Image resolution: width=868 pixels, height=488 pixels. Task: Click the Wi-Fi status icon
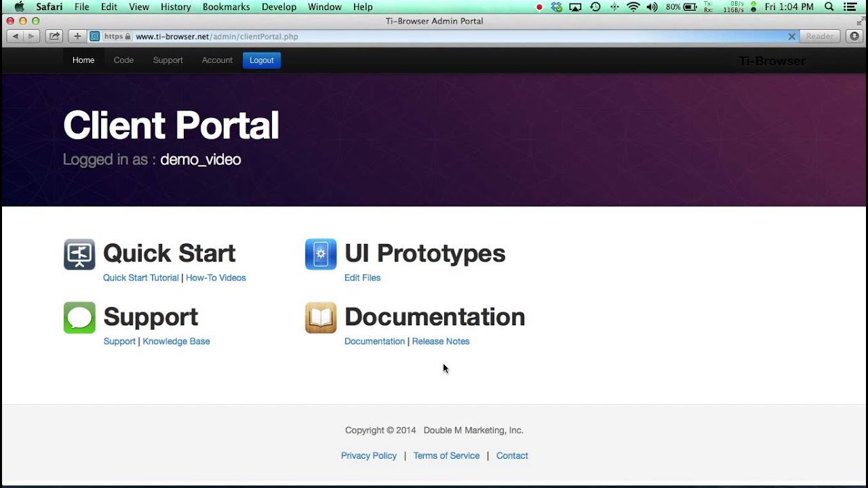[633, 7]
